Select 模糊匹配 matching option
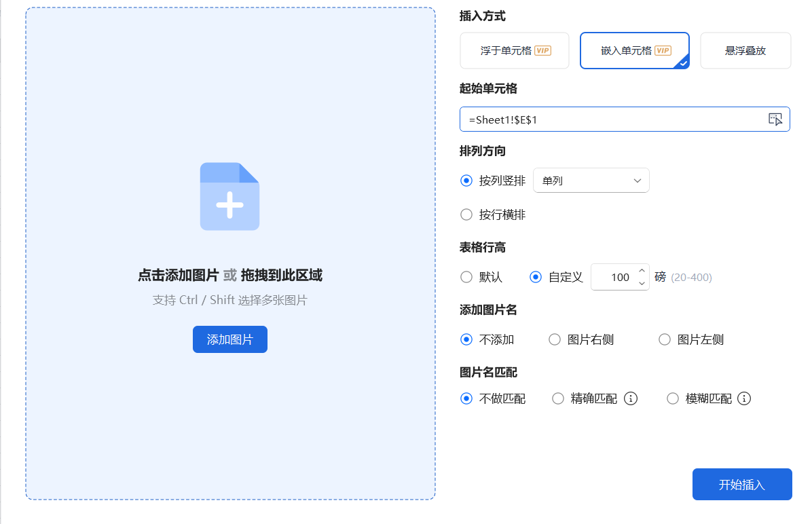 click(673, 398)
